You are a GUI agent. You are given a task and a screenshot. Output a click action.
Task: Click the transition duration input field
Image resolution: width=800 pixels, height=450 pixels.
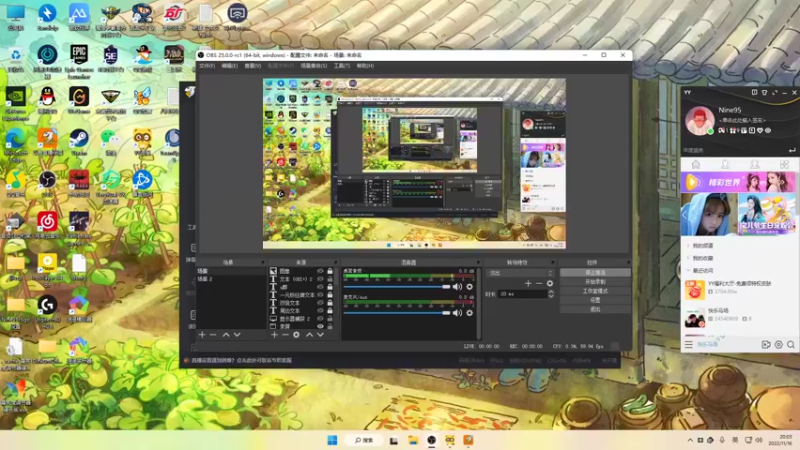(522, 294)
